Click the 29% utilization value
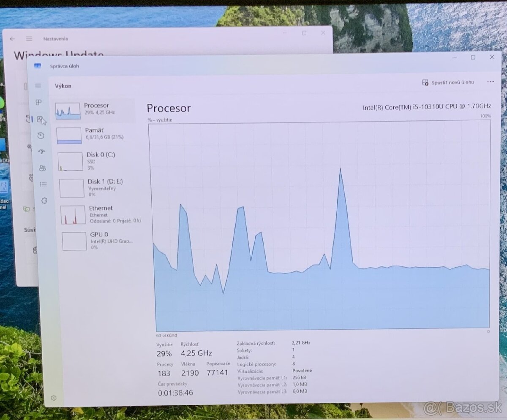This screenshot has height=420, width=507. pos(164,353)
